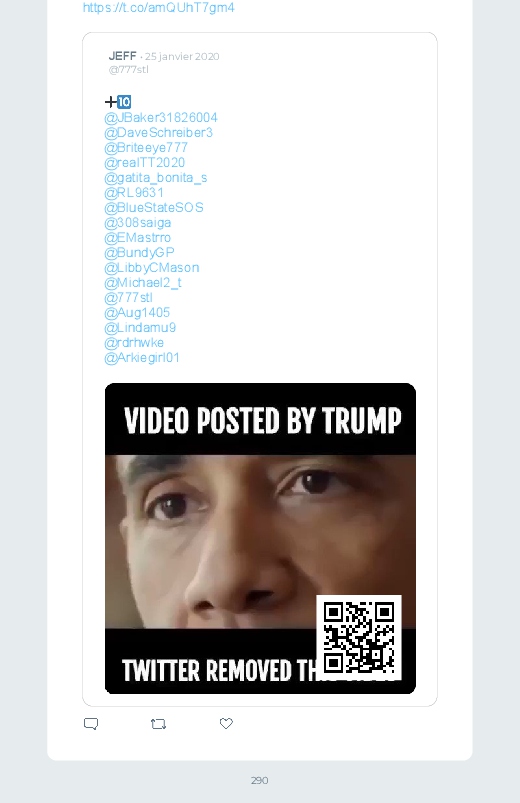
Task: Click the @BlueStateSOS mention
Action: pos(154,207)
